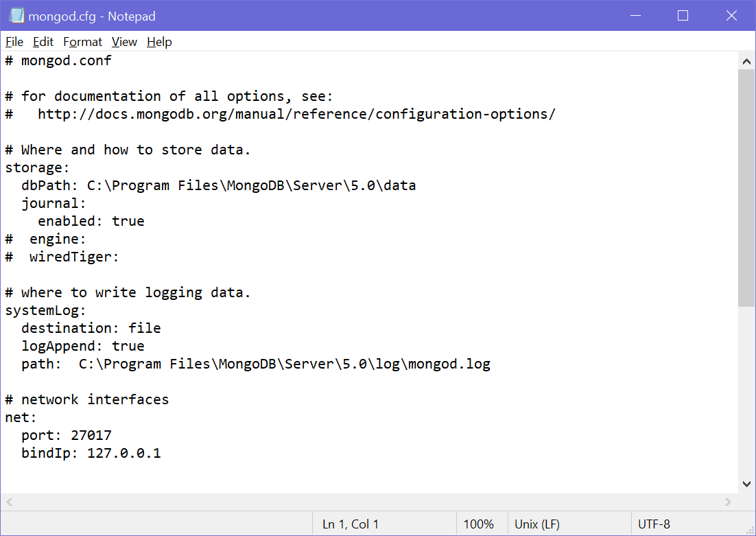This screenshot has width=756, height=536.
Task: Open the Format menu
Action: point(82,42)
